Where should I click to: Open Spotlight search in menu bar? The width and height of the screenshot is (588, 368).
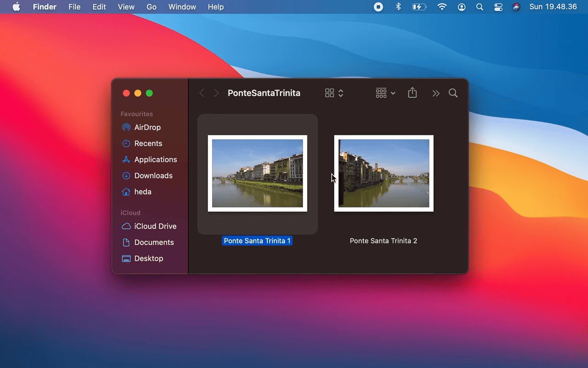coord(480,7)
